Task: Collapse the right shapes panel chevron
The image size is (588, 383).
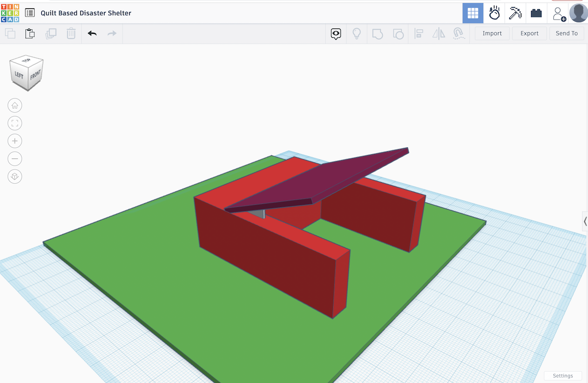Action: click(x=585, y=221)
